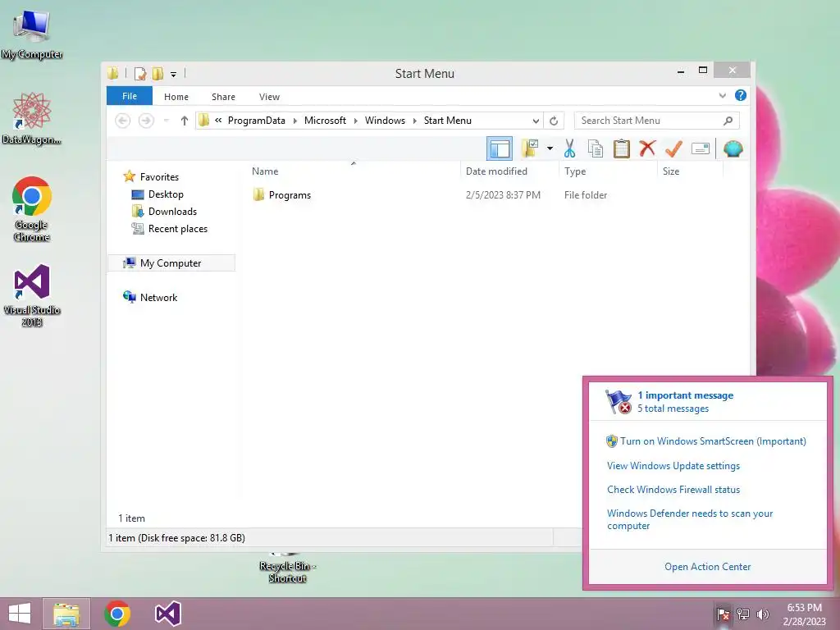Click the Forward navigation arrow
The height and width of the screenshot is (630, 840).
click(x=146, y=121)
